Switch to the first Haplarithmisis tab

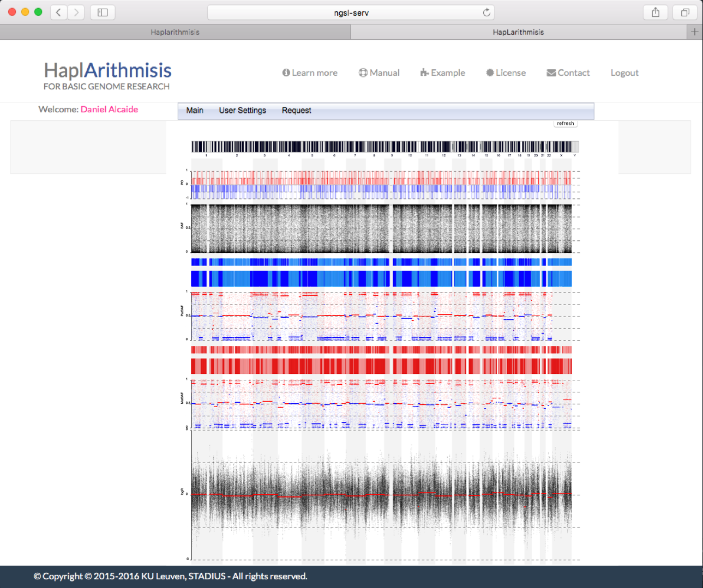pos(175,32)
